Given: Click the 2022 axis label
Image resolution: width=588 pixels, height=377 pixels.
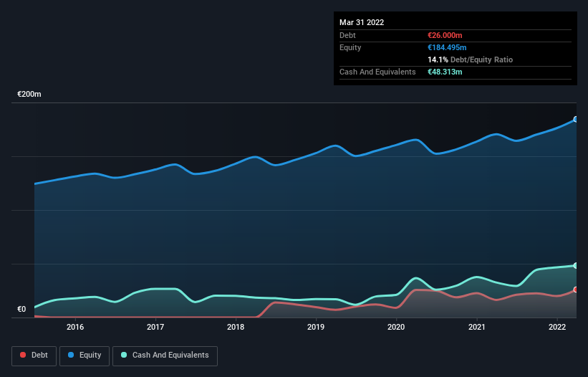Looking at the screenshot, I should [x=557, y=327].
